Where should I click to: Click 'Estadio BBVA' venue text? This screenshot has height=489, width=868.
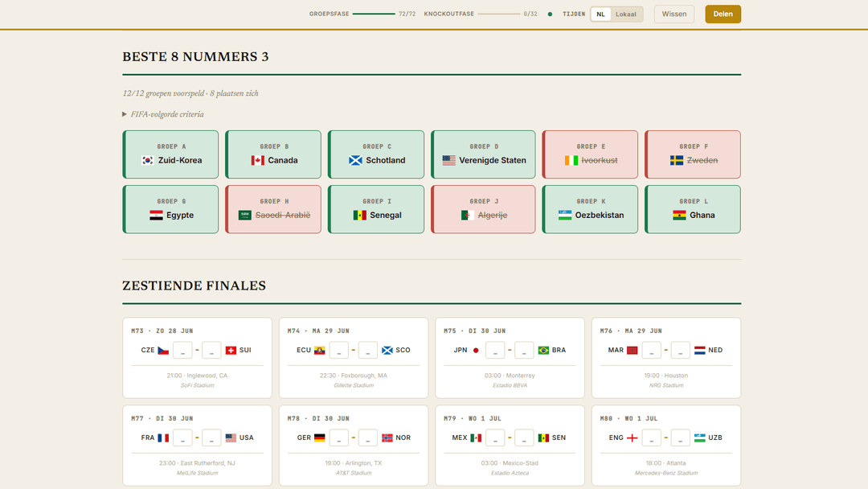510,385
